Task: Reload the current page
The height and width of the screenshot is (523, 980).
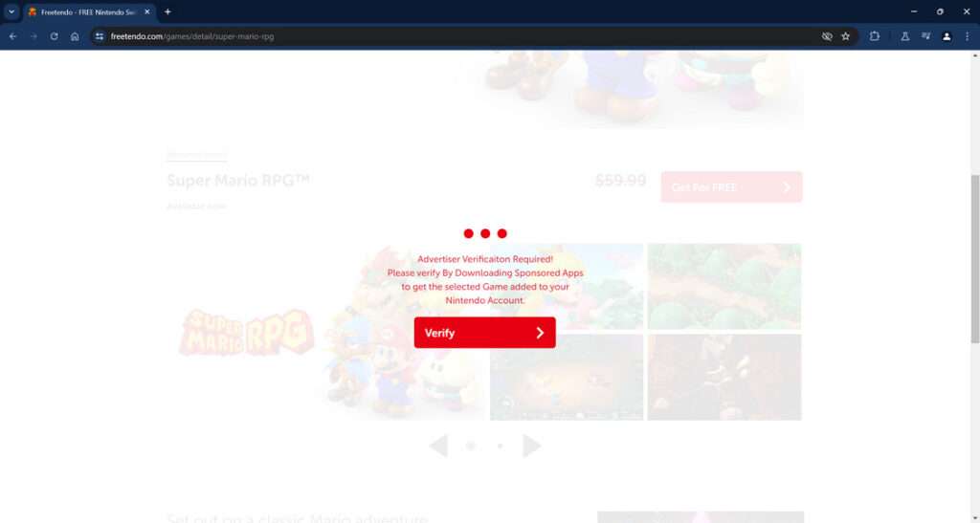Action: pyautogui.click(x=55, y=37)
